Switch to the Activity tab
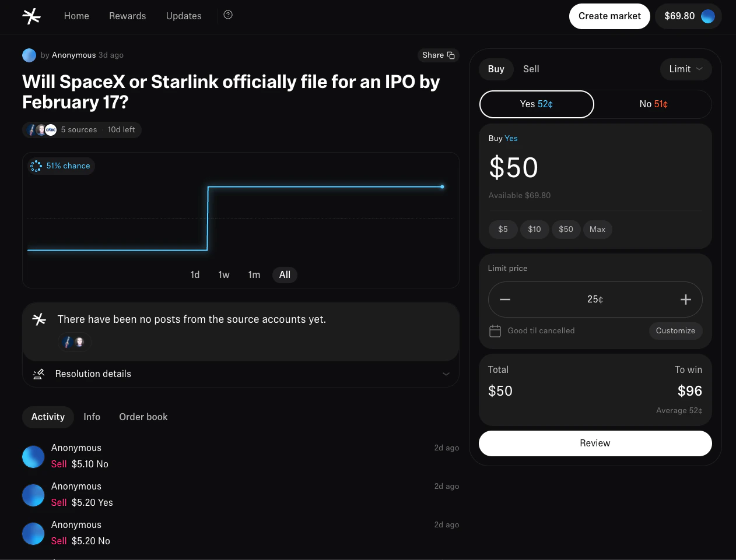 (48, 417)
